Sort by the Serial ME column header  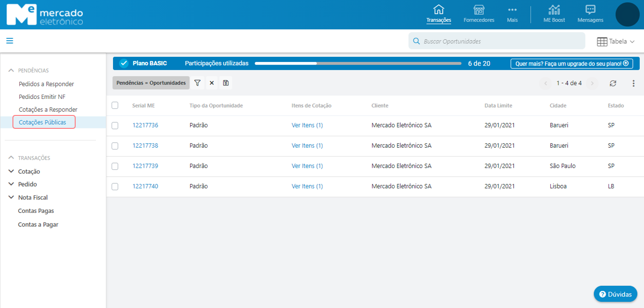(143, 106)
